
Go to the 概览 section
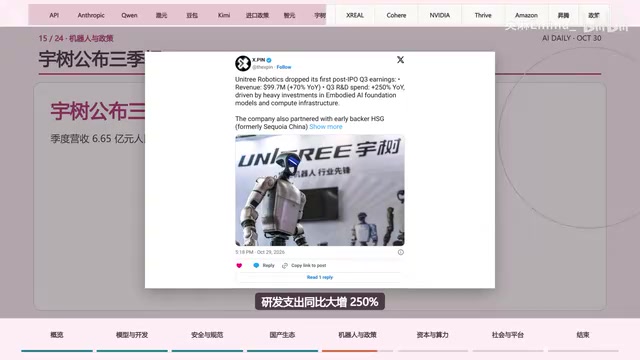point(57,335)
